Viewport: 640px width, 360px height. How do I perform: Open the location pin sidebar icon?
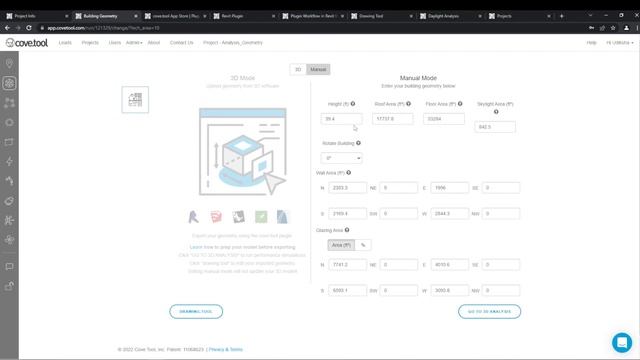[9, 64]
